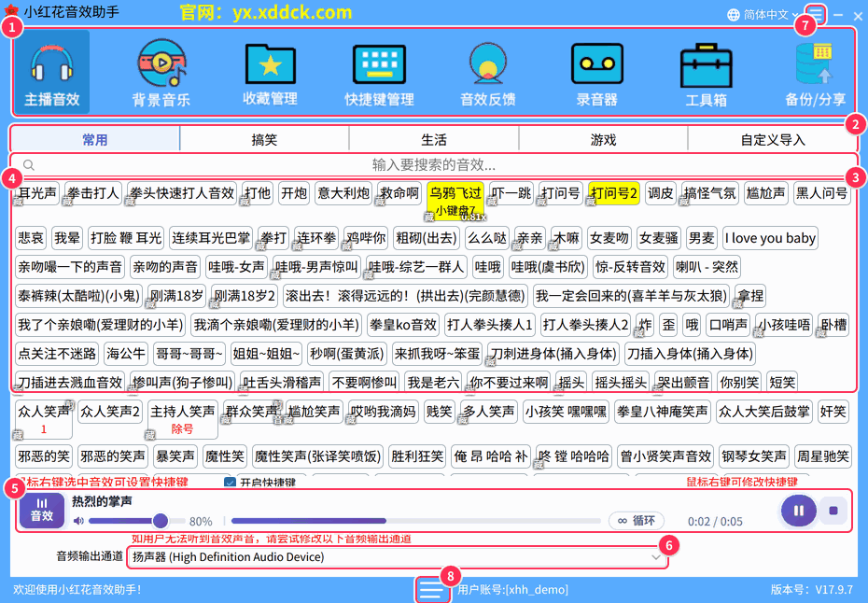Play the 拳皇ko音效 sound effect
This screenshot has width=868, height=603.
pyautogui.click(x=403, y=325)
